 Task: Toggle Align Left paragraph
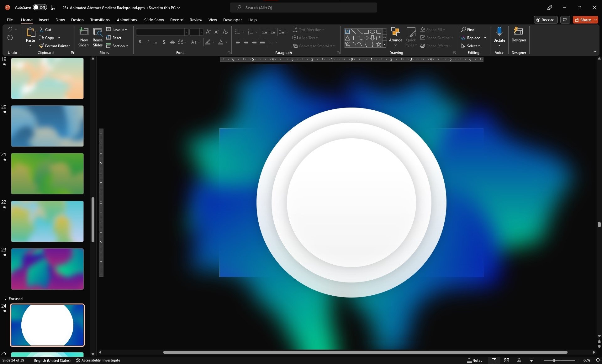[238, 42]
